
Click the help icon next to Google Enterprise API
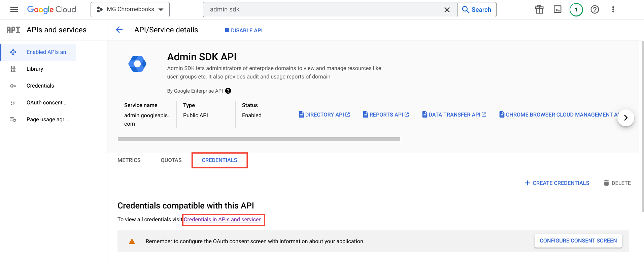(228, 91)
